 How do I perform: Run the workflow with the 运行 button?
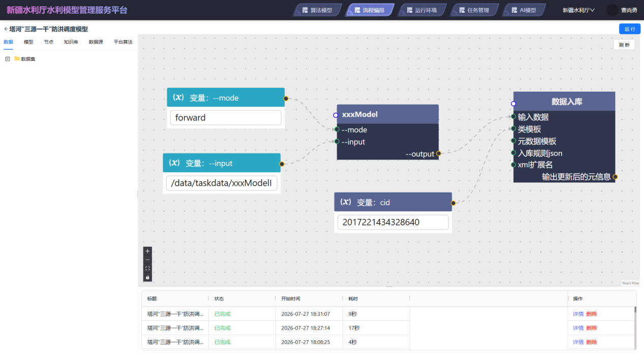[630, 29]
